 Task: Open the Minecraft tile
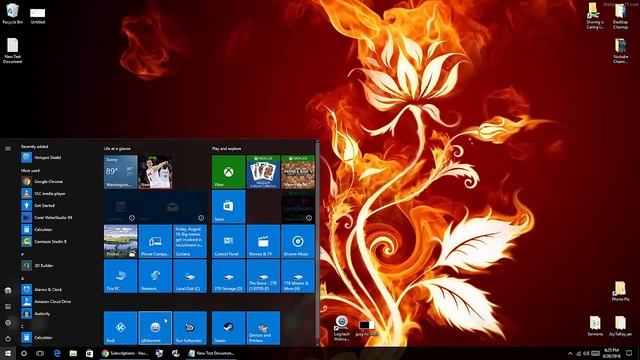pyautogui.click(x=298, y=172)
